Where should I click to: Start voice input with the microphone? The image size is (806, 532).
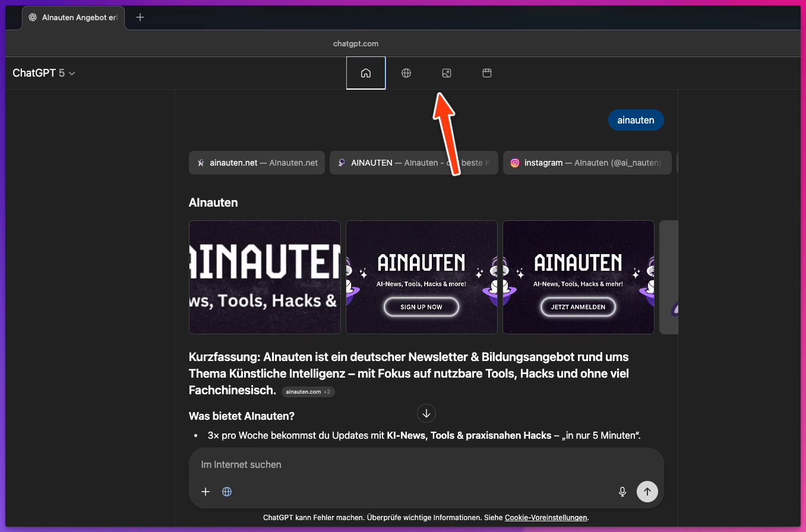622,492
